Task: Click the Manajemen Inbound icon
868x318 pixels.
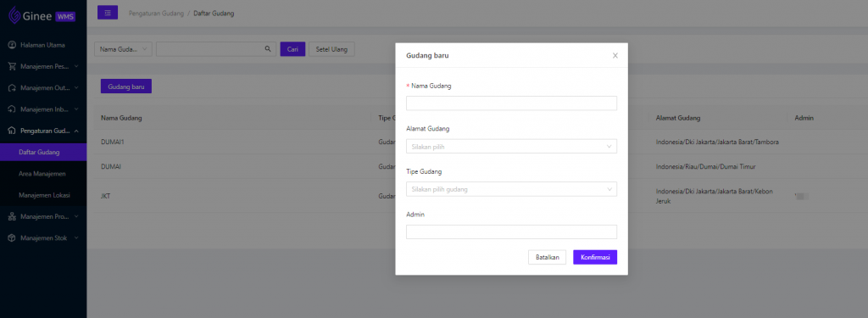Action: click(x=12, y=109)
